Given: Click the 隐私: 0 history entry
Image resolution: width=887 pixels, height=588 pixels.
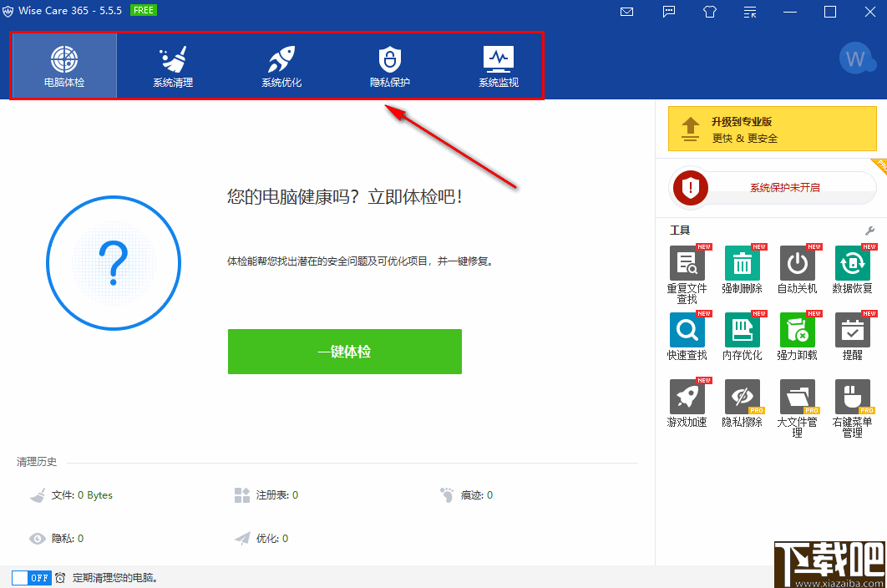Looking at the screenshot, I should [56, 538].
